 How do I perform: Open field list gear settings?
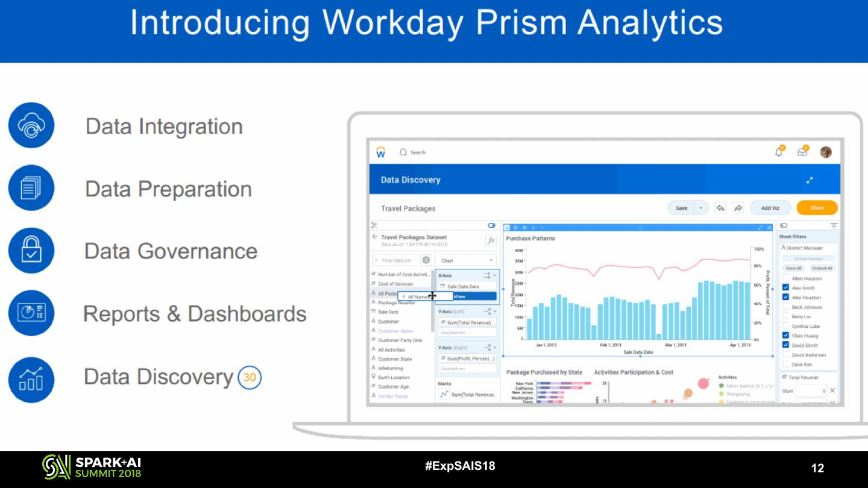tap(426, 260)
